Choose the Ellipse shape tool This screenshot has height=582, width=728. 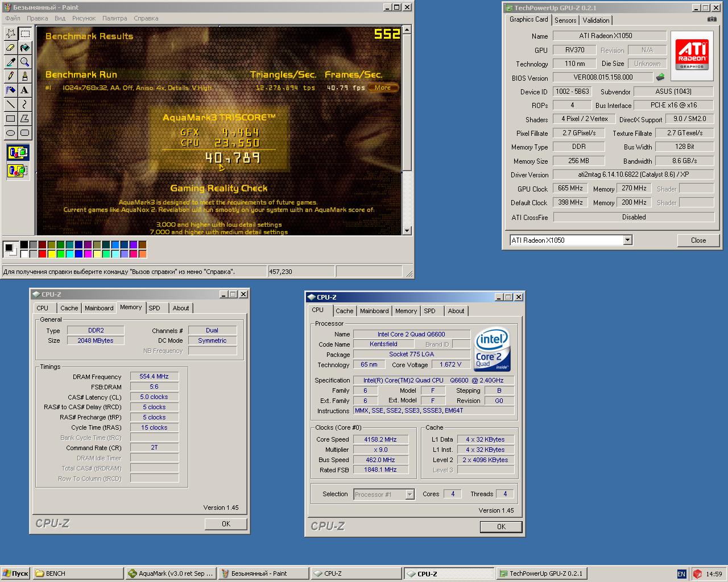click(x=11, y=133)
